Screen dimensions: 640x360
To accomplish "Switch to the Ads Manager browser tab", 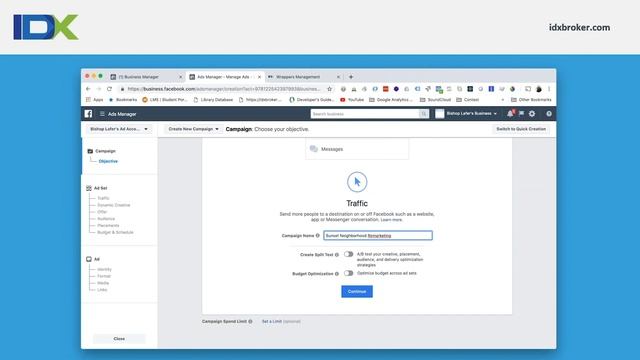I will click(225, 77).
